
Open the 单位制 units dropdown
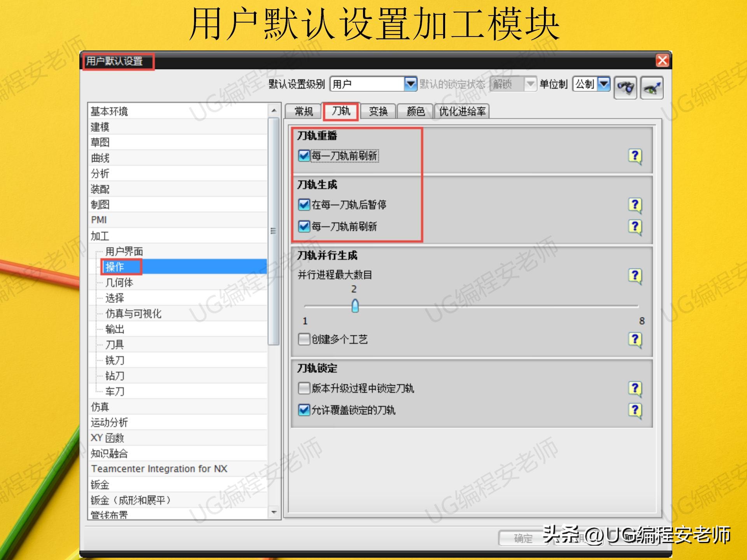pos(603,84)
